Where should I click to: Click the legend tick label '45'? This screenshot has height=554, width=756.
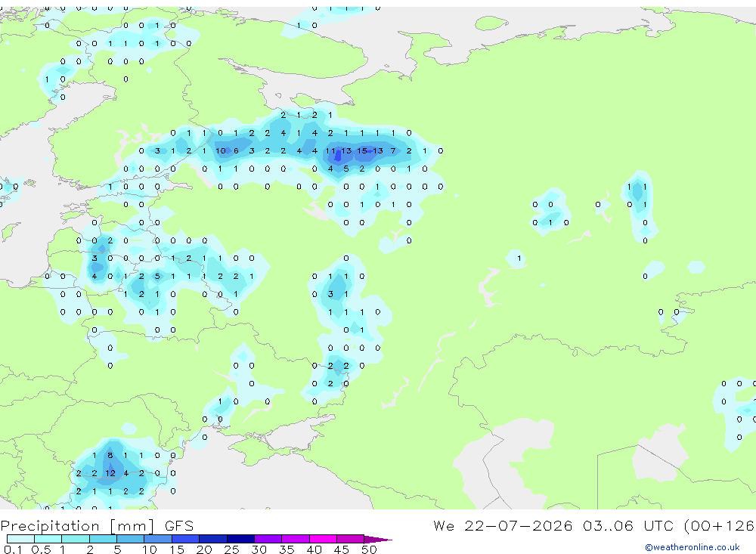coord(342,549)
